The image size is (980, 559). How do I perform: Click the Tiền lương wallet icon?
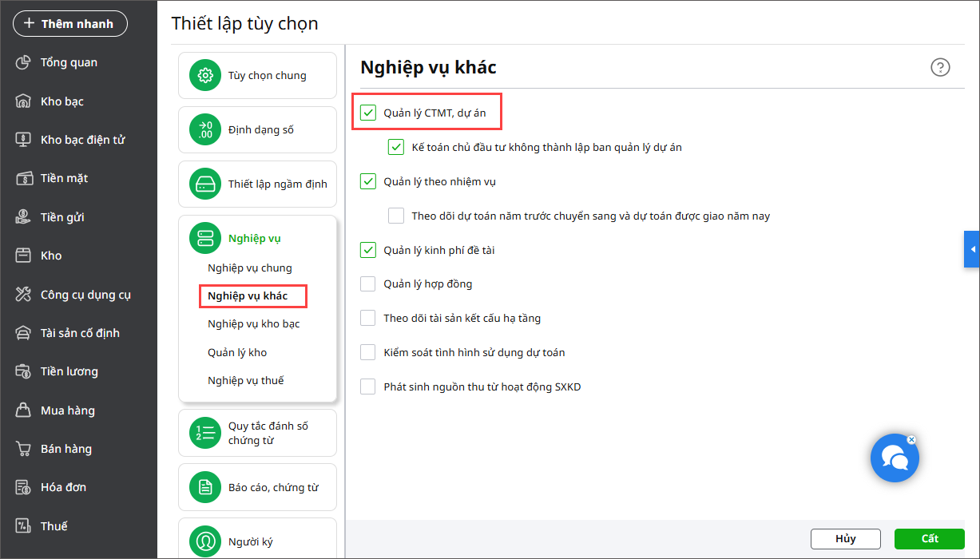click(x=23, y=371)
